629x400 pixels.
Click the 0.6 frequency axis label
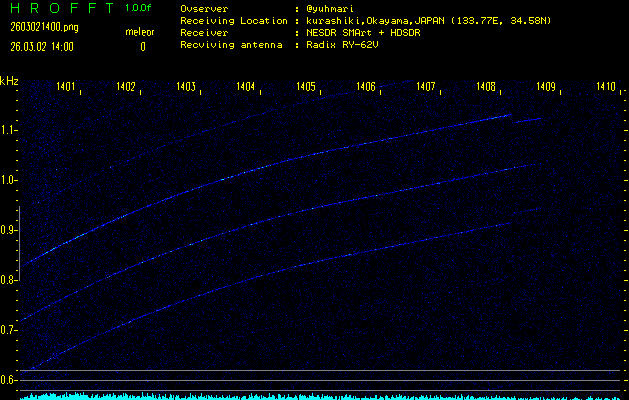click(x=10, y=380)
